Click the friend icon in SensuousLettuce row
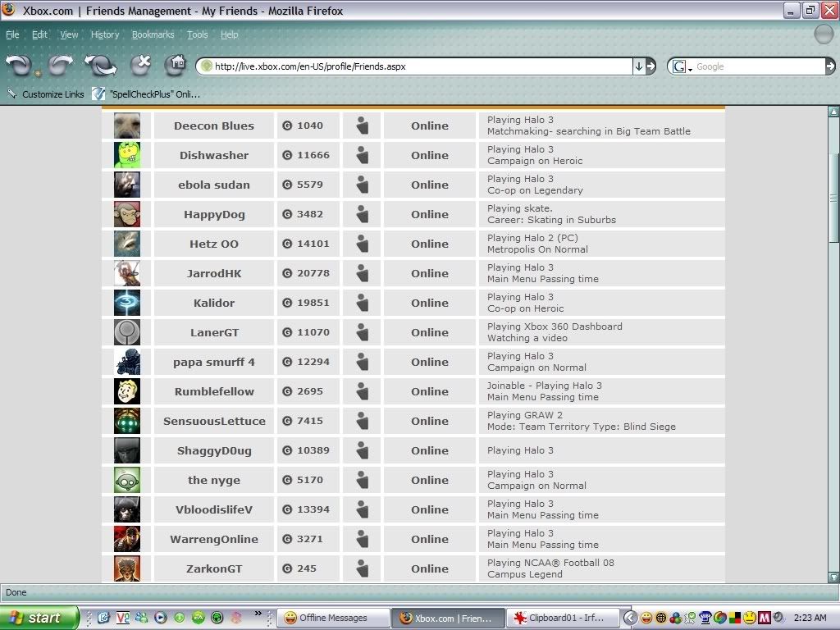840x630 pixels. pyautogui.click(x=363, y=421)
